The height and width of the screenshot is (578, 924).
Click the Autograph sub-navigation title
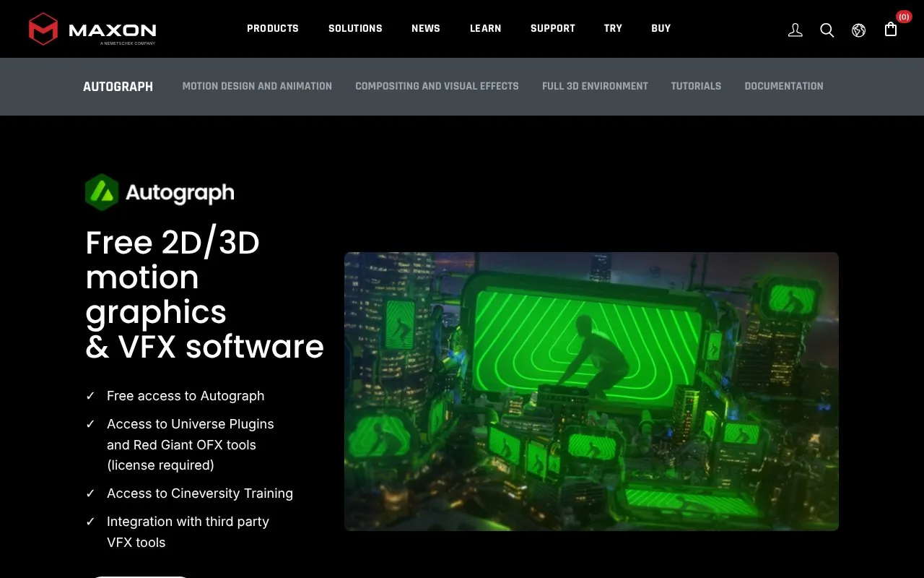[x=118, y=87]
